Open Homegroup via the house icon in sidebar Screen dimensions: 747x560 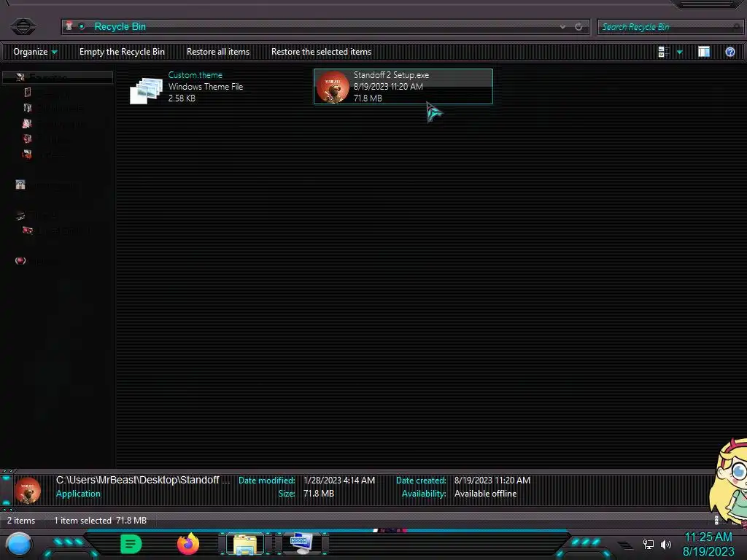[x=20, y=184]
